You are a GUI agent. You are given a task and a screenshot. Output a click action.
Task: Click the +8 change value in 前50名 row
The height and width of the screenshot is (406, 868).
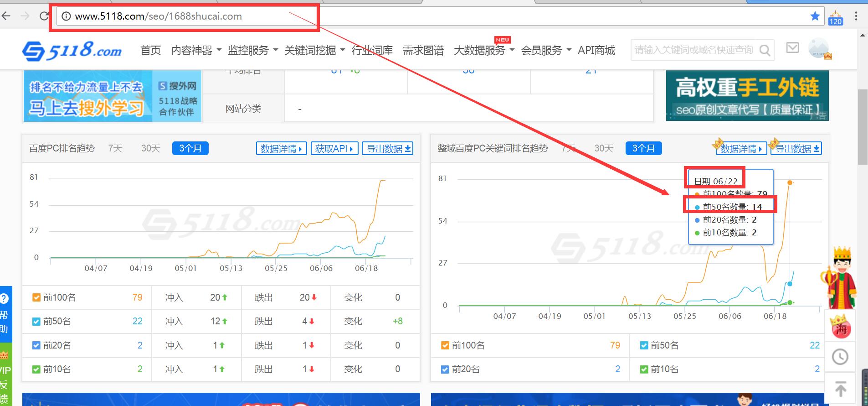point(398,321)
